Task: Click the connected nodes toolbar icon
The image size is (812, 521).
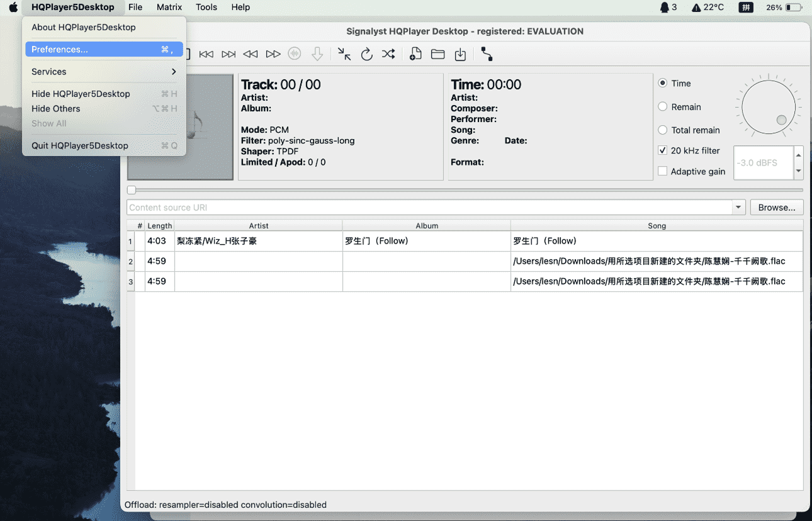Action: 487,55
